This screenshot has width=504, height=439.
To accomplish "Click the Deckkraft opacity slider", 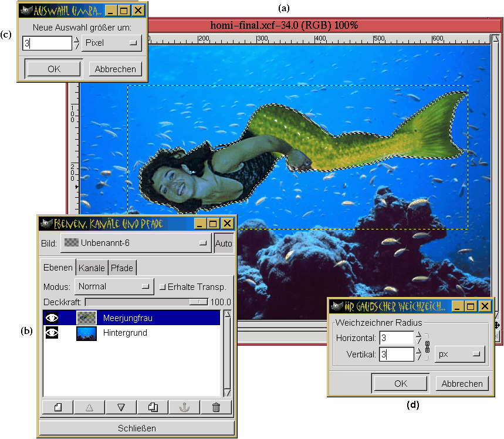I will [147, 302].
